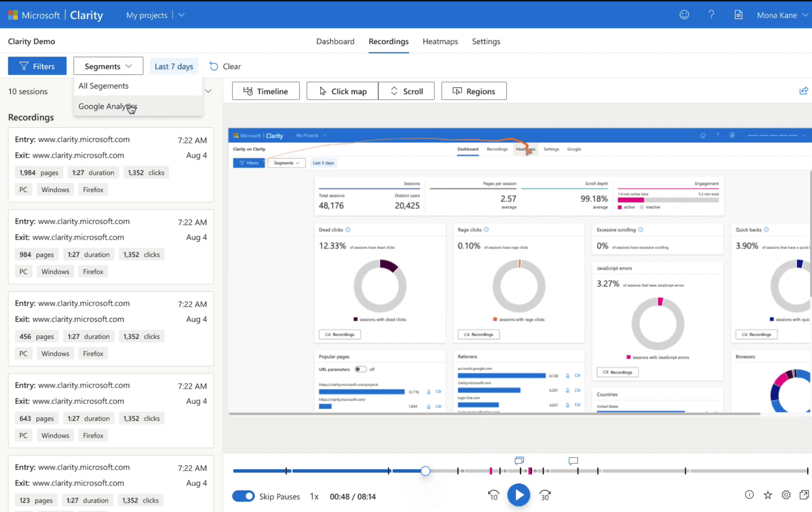Open the Segments dropdown

[108, 66]
